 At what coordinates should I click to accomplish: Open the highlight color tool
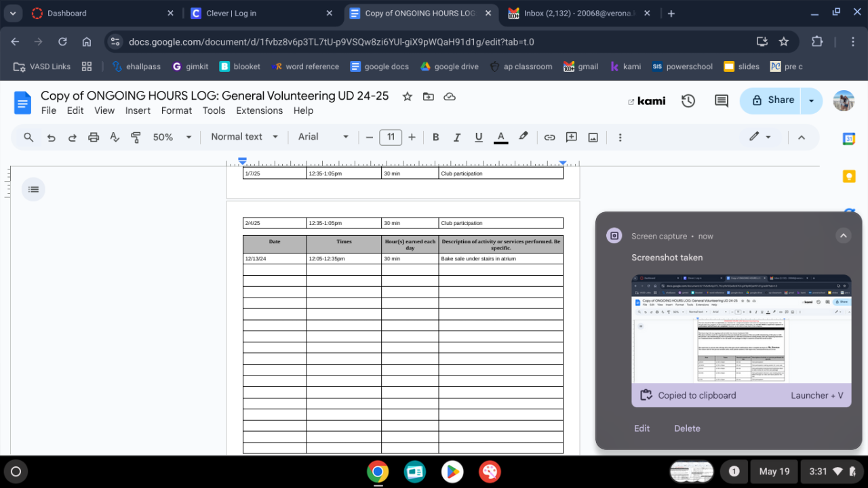[x=523, y=137]
